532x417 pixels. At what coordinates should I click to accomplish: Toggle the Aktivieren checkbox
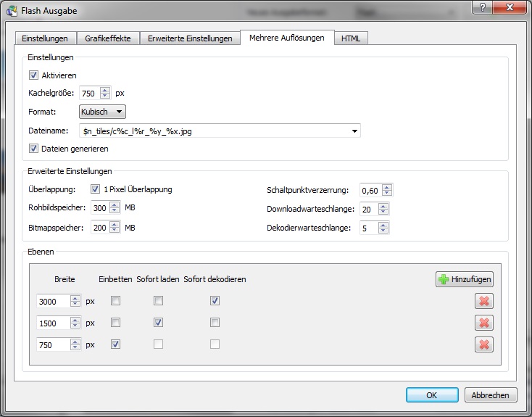[33, 75]
